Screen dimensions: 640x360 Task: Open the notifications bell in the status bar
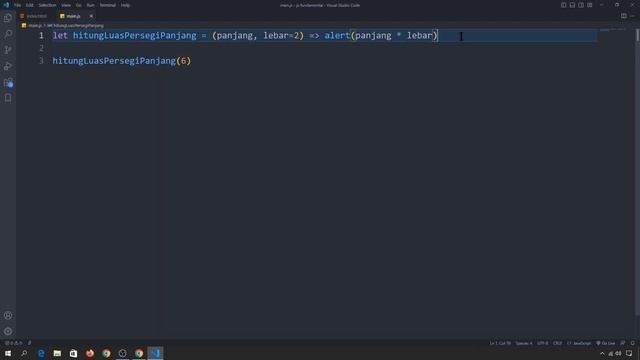pos(633,343)
